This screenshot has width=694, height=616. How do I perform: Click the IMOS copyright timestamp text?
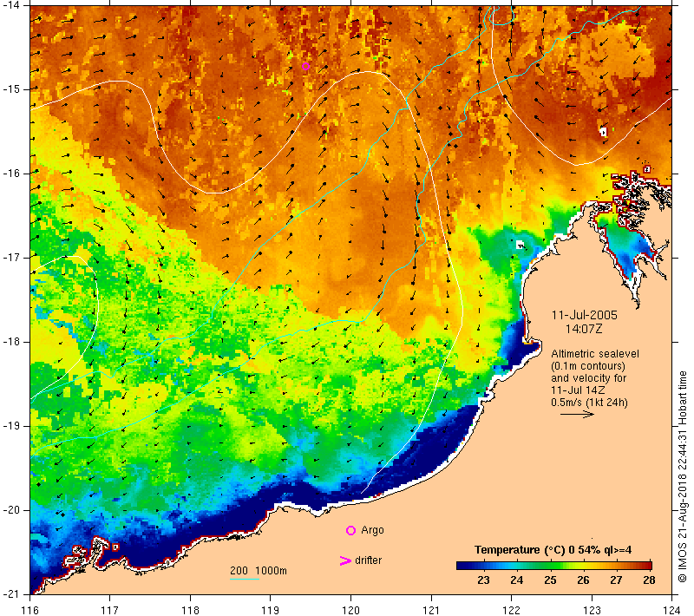683,476
